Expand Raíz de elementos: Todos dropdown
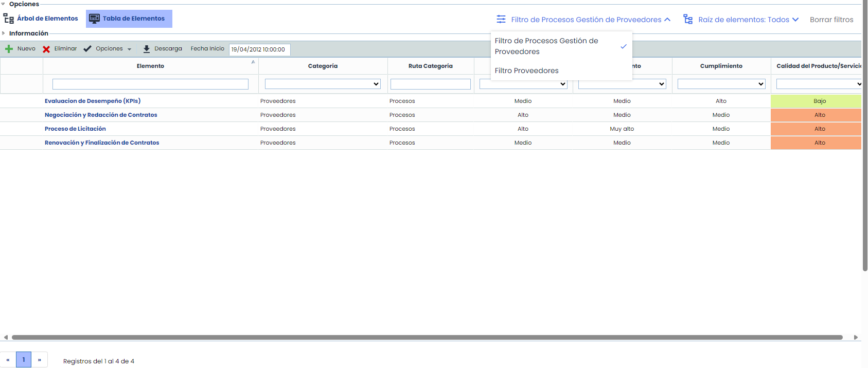Image resolution: width=868 pixels, height=368 pixels. 795,20
